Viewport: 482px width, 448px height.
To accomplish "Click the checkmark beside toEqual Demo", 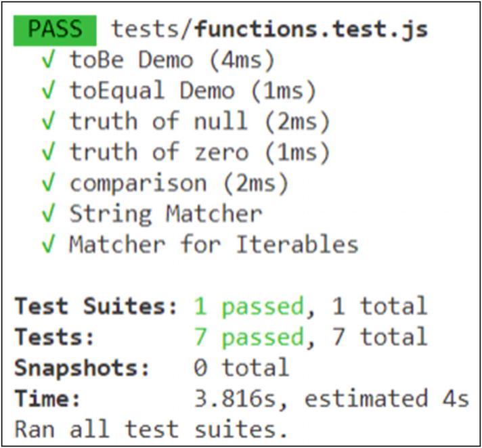I will pos(47,91).
